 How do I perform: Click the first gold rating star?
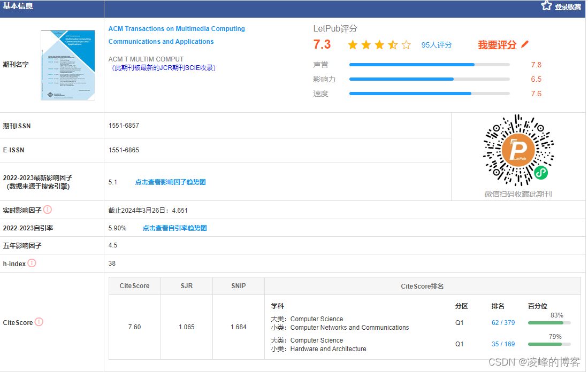tap(353, 45)
